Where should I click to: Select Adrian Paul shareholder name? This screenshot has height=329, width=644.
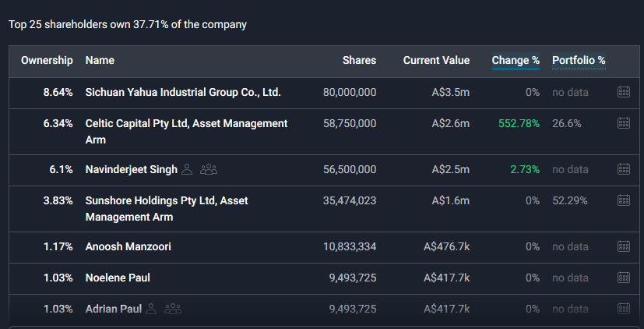(114, 309)
